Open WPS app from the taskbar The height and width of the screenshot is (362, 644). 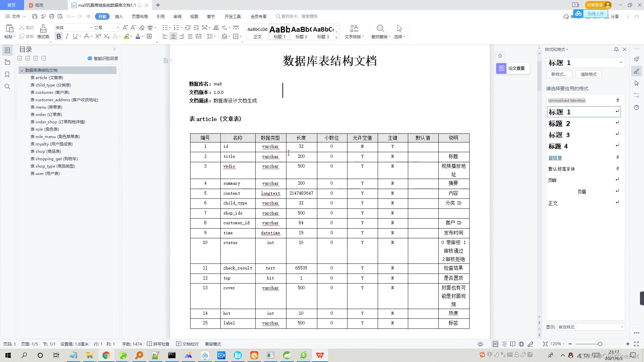tap(320, 355)
